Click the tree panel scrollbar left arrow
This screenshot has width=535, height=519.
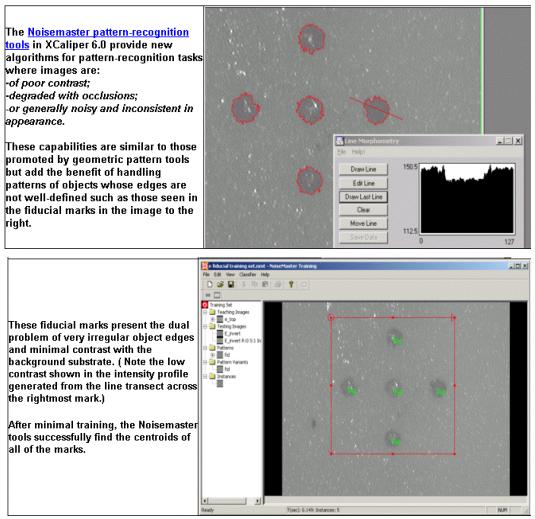tap(205, 501)
